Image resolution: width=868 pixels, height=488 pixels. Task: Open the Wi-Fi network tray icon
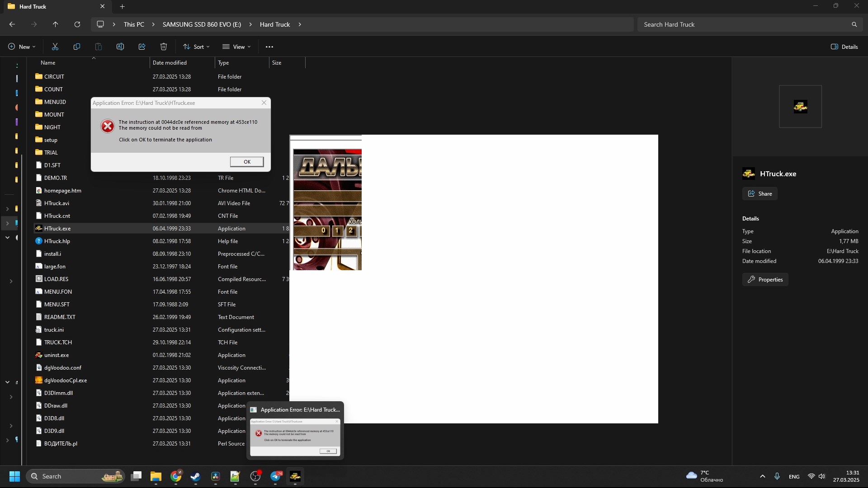(x=811, y=476)
